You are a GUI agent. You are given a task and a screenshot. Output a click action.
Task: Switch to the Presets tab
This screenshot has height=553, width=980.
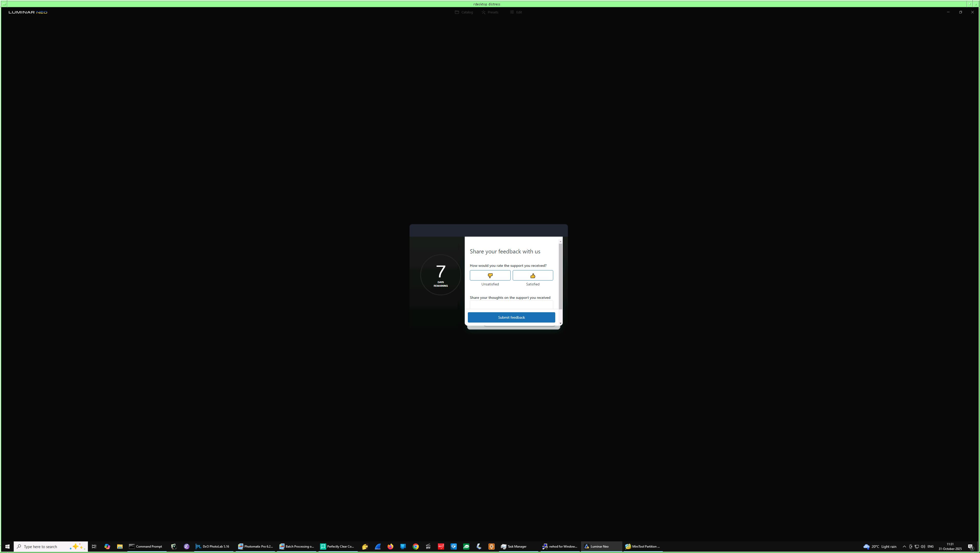pyautogui.click(x=490, y=12)
